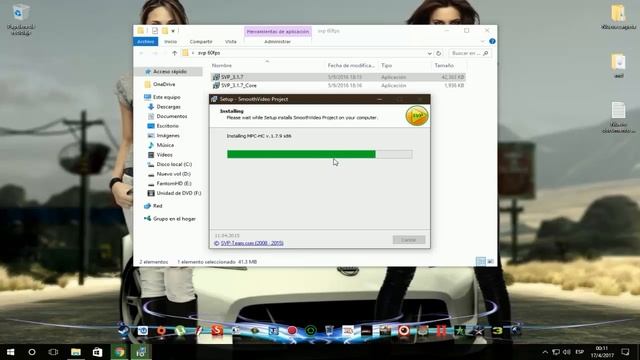Expand the Explorer ribbon with the chevron
The width and height of the screenshot is (640, 360).
tap(482, 42)
